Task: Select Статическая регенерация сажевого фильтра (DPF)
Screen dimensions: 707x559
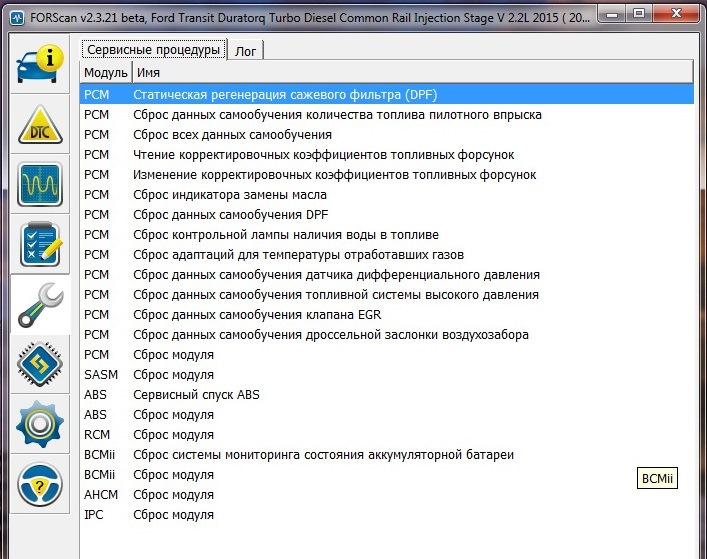Action: pyautogui.click(x=386, y=95)
